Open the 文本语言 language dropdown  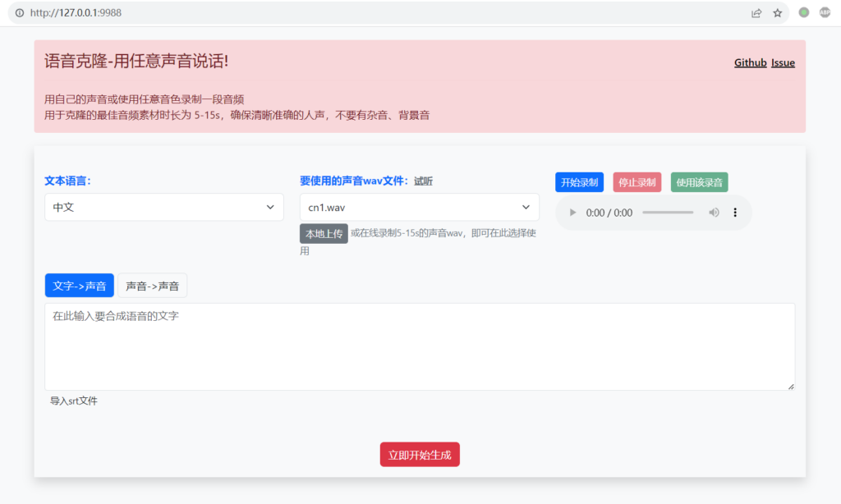(x=163, y=207)
